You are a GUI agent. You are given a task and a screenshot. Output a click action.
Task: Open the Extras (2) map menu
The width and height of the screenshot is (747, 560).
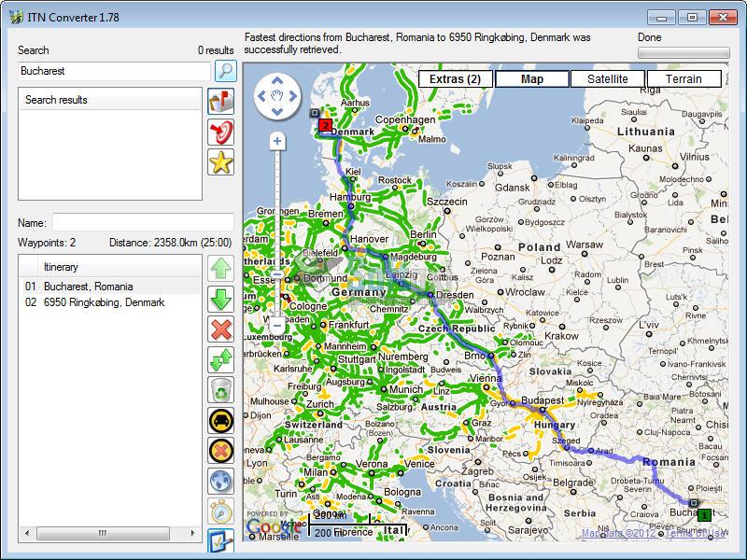tap(456, 79)
